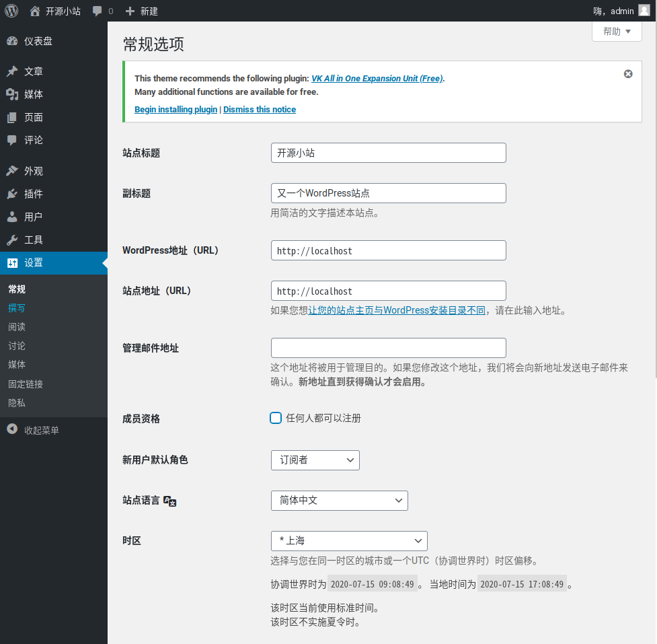Click the 评论 comment icon in the sidebar
This screenshot has width=657, height=644.
click(12, 140)
